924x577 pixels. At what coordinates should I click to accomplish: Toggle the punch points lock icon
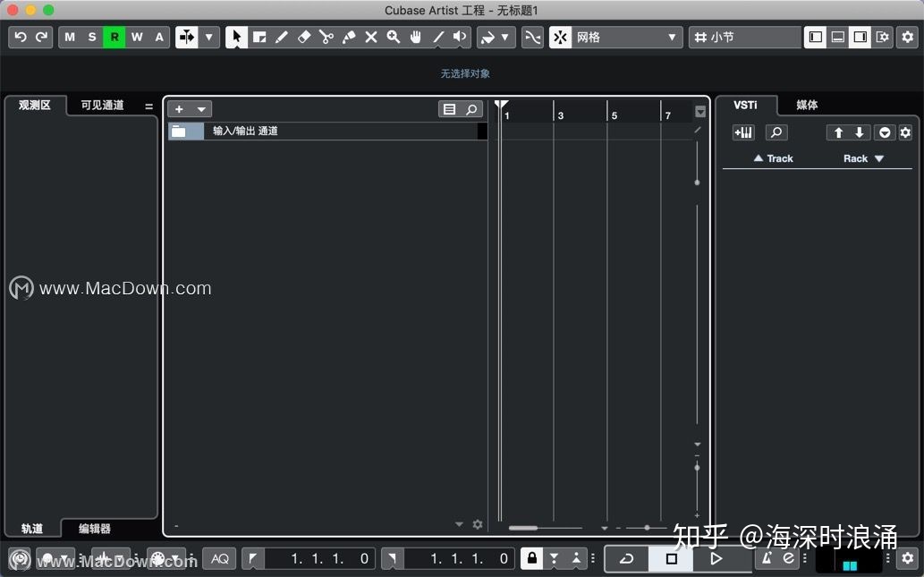click(x=531, y=558)
